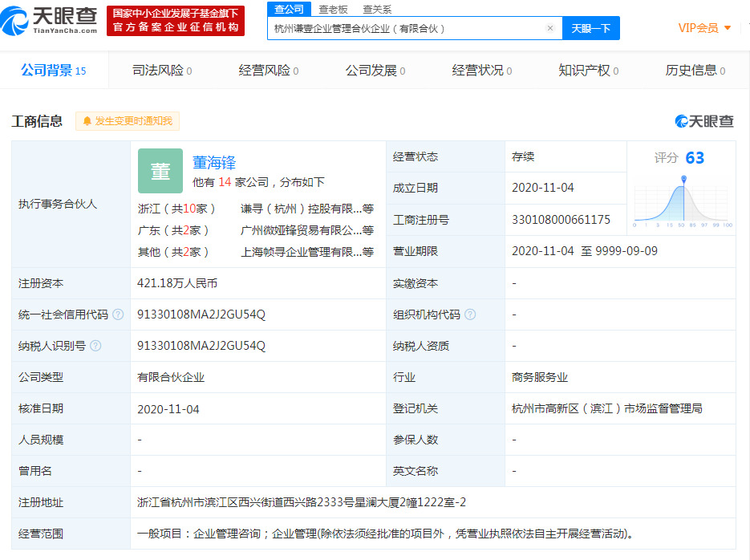Click the 发生变更时通知我 notification button
750x560 pixels.
(x=128, y=121)
